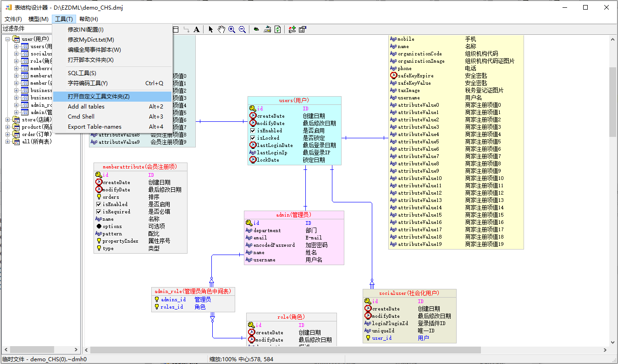Viewport: 618px width, 364px height.
Task: Choose 打开脚本文件夹(X) menu entry
Action: 112,60
